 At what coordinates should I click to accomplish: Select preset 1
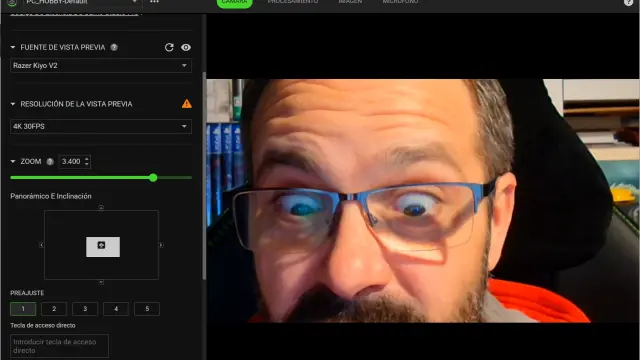tap(23, 309)
